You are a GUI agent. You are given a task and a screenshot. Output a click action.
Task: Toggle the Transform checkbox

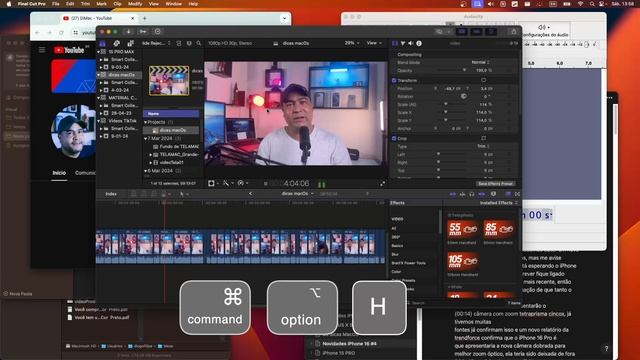[394, 80]
